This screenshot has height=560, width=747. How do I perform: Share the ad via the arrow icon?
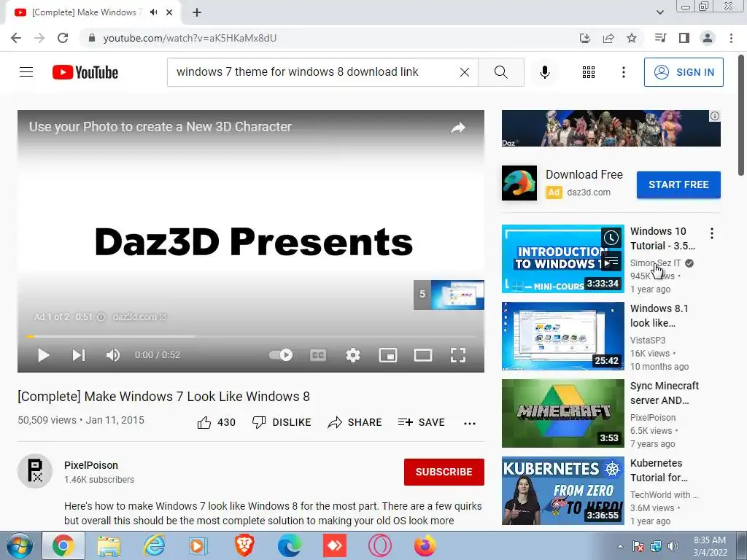pyautogui.click(x=458, y=128)
